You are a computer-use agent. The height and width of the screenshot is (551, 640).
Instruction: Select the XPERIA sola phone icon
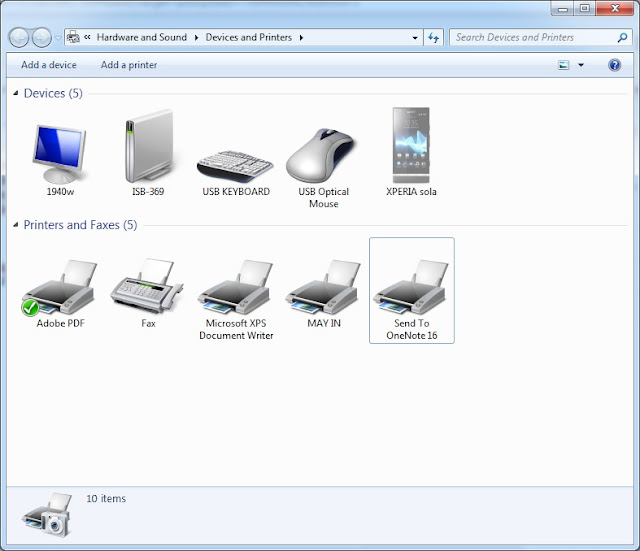point(411,145)
